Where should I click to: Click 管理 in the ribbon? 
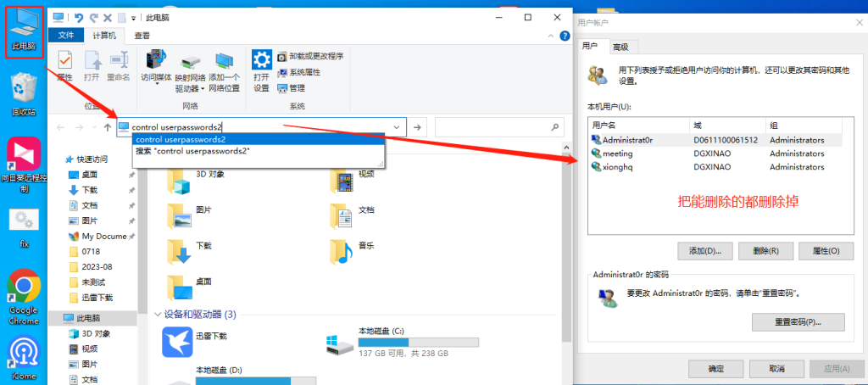pyautogui.click(x=292, y=88)
